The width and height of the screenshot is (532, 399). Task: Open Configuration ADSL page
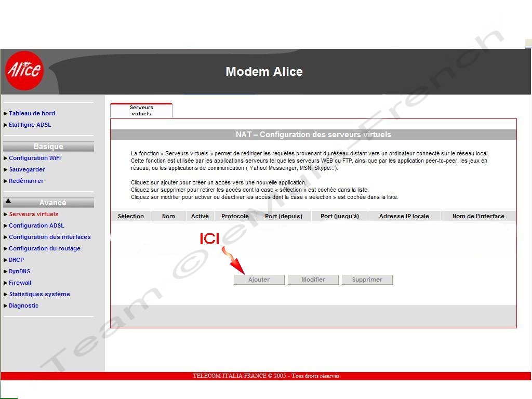pos(36,225)
